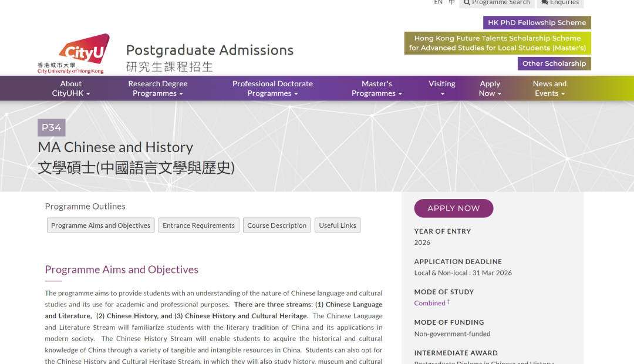This screenshot has width=634, height=364.
Task: Click the APPLY NOW button
Action: click(453, 208)
